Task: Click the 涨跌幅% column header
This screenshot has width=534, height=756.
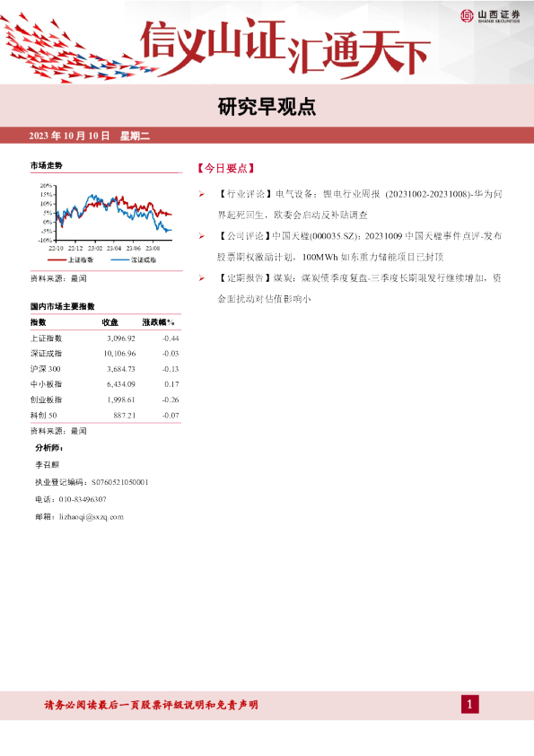Action: (x=158, y=322)
